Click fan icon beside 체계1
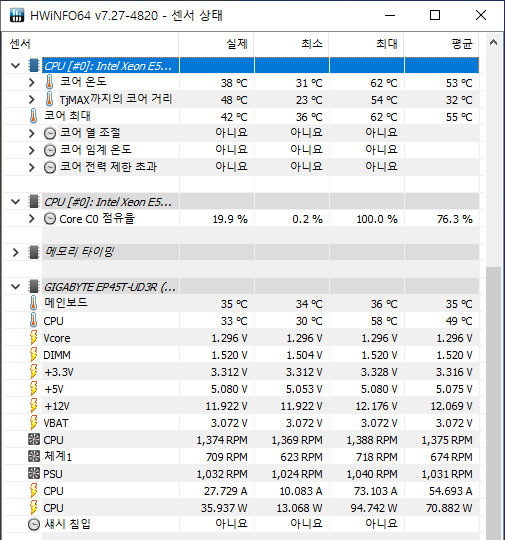This screenshot has height=540, width=505. [34, 457]
